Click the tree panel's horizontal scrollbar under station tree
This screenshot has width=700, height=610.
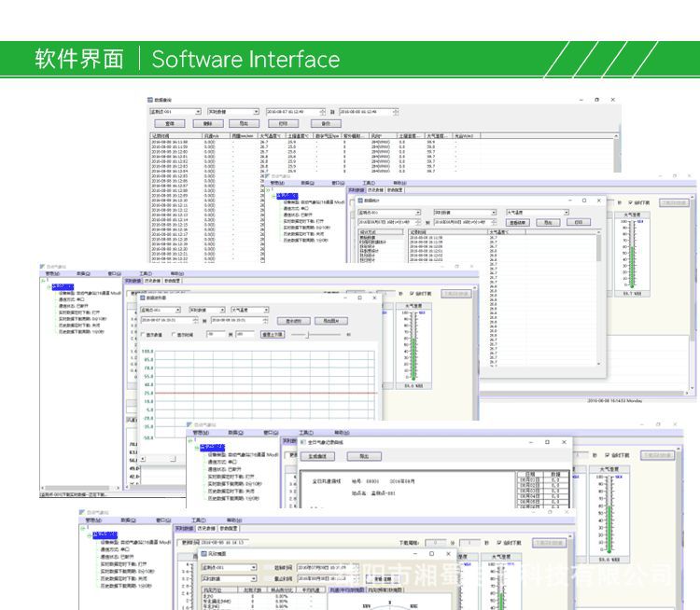(81, 488)
